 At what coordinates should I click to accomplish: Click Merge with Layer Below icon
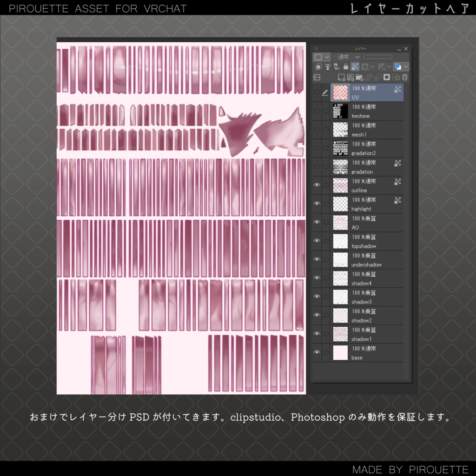tap(377, 77)
